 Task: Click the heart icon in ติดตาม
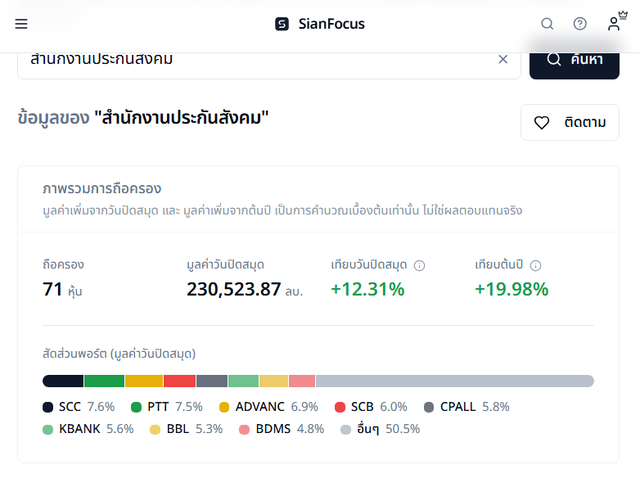[x=542, y=122]
